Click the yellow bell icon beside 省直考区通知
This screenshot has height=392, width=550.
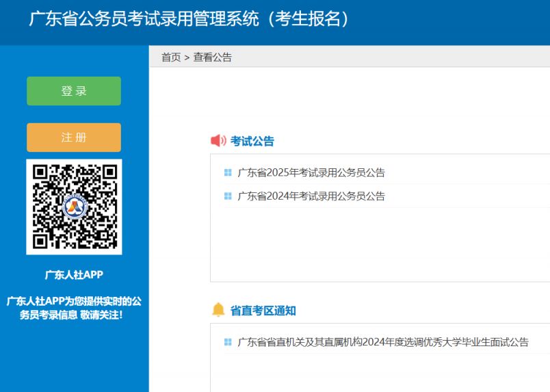pos(218,309)
